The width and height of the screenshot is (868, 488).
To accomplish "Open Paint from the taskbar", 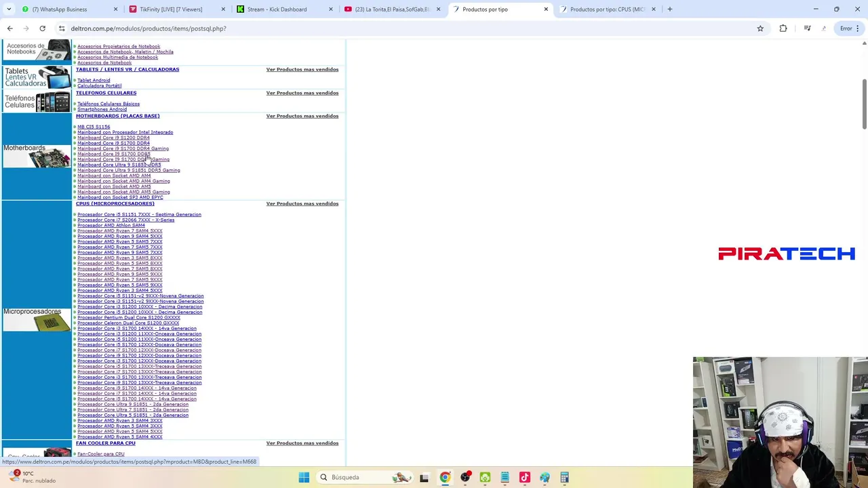I will pos(545,477).
